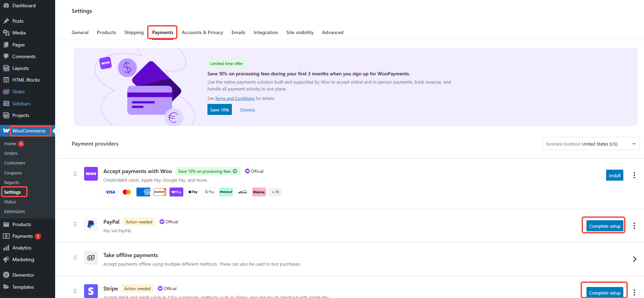Click the HTML Blocks icon
This screenshot has width=644, height=298.
(6, 80)
